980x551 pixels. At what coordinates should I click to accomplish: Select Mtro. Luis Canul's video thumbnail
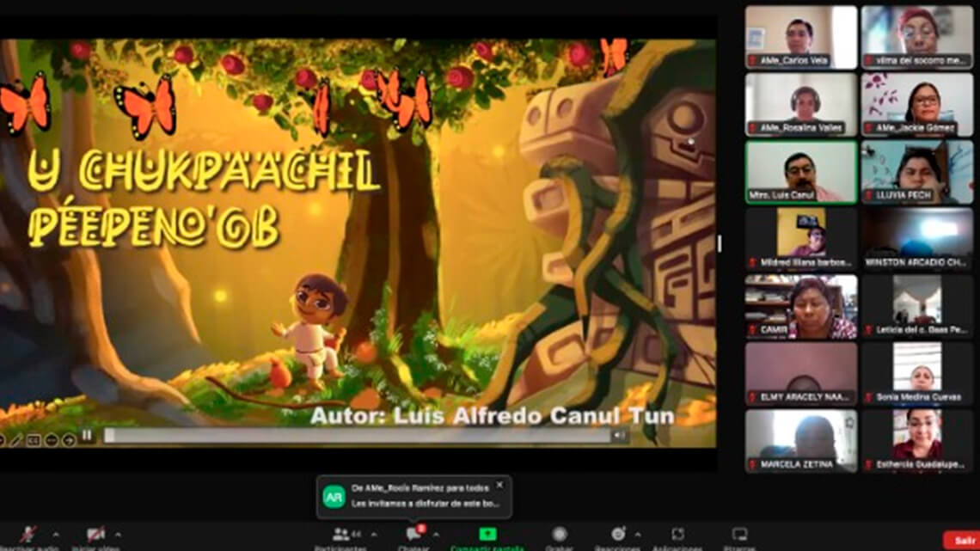tap(800, 172)
